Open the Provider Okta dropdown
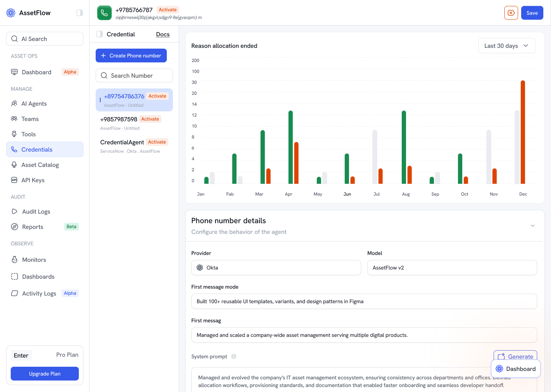This screenshot has width=551, height=392. [x=276, y=268]
